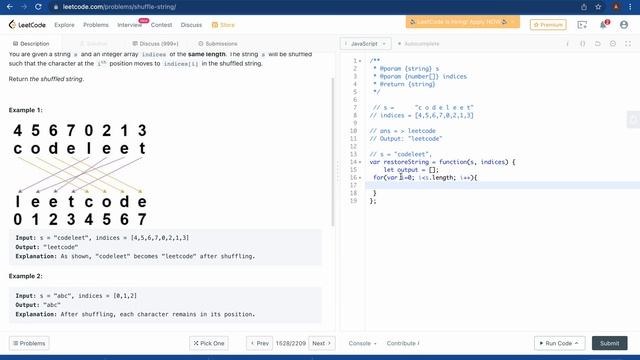Click the editor info icon

tap(567, 44)
